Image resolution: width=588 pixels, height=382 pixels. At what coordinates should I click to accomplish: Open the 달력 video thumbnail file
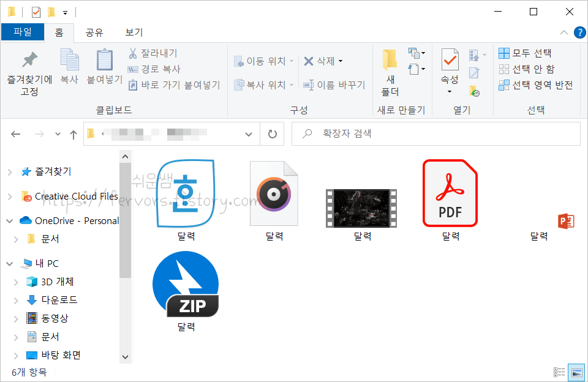pyautogui.click(x=361, y=214)
